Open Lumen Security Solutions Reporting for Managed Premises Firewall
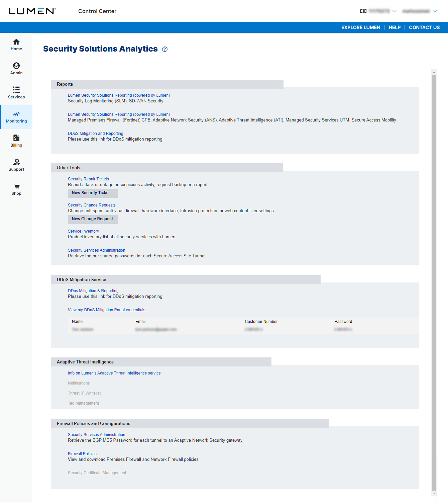This screenshot has height=502, width=448. (119, 114)
